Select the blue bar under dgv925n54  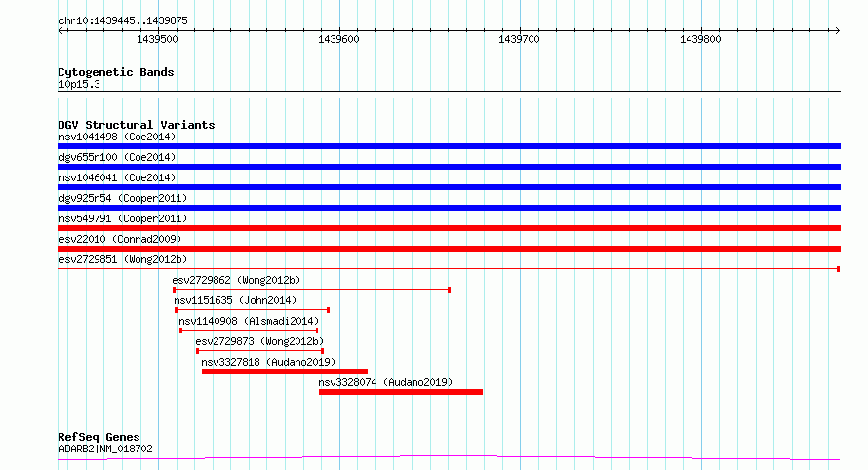[x=449, y=208]
